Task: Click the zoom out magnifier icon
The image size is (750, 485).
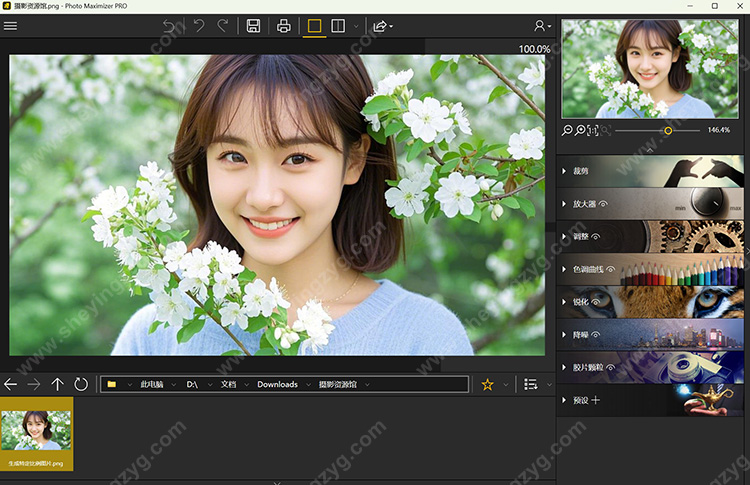Action: coord(567,130)
